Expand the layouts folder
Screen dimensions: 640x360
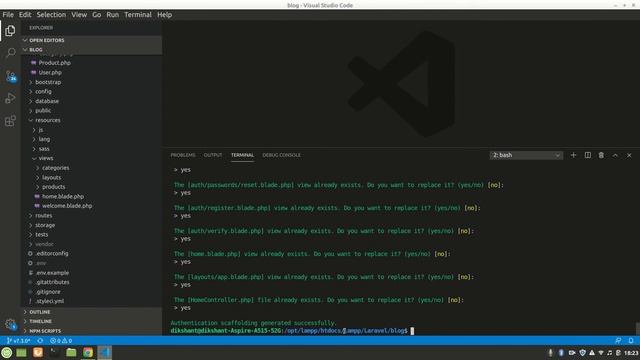tap(51, 178)
